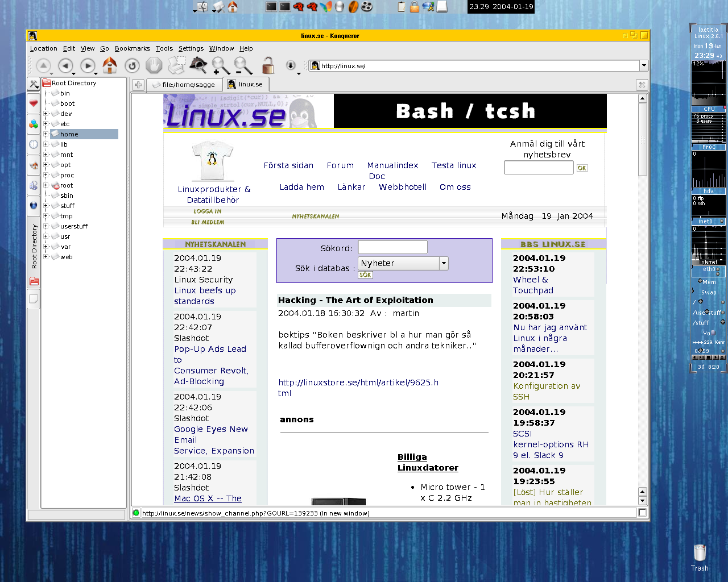The width and height of the screenshot is (728, 582).
Task: Open the Bookmarks heart sidebar tab
Action: (34, 103)
